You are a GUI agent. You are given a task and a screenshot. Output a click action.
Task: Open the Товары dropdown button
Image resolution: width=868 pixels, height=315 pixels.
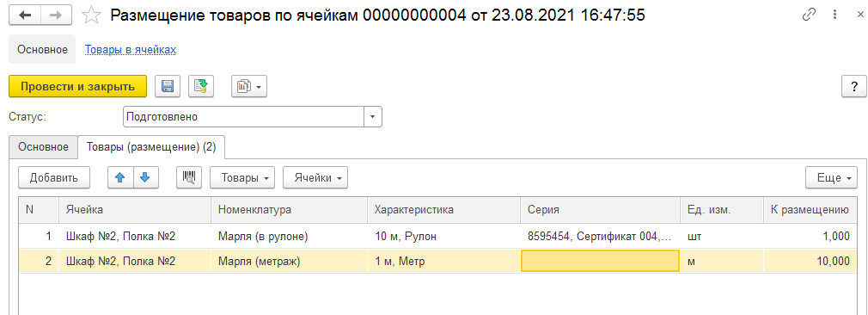coord(242,178)
